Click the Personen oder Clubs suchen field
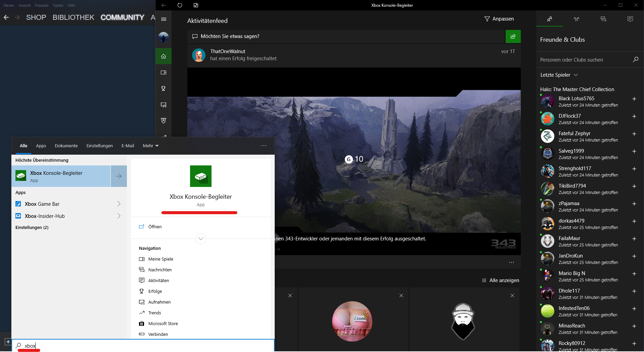The image size is (644, 352). coord(584,60)
